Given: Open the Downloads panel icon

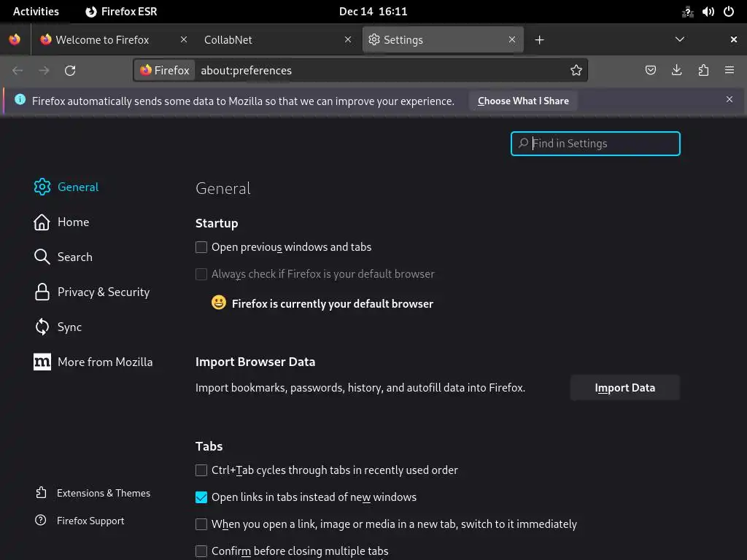Looking at the screenshot, I should pyautogui.click(x=677, y=71).
